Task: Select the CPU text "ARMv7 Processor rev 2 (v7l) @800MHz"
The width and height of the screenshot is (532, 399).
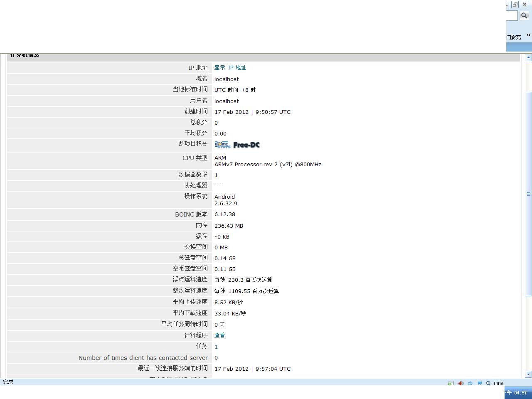Action: tap(268, 164)
